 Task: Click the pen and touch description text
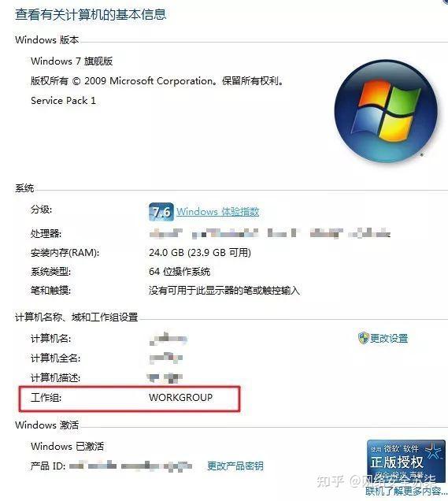(224, 291)
